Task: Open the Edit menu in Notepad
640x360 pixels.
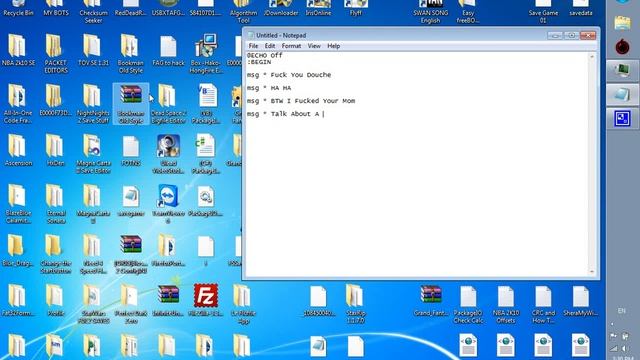Action: 270,46
